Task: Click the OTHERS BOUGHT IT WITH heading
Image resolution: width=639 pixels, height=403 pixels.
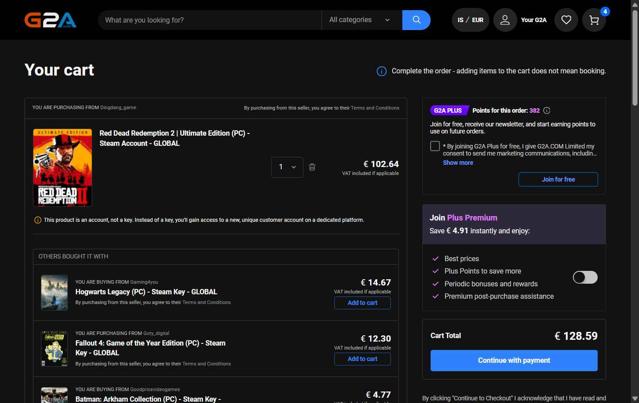Action: coord(73,256)
